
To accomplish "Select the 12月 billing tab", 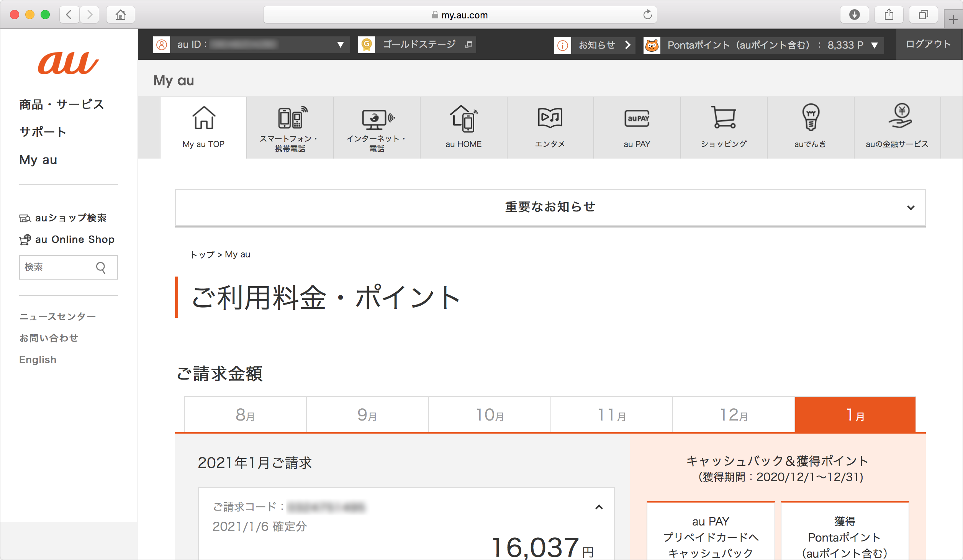I will 734,415.
